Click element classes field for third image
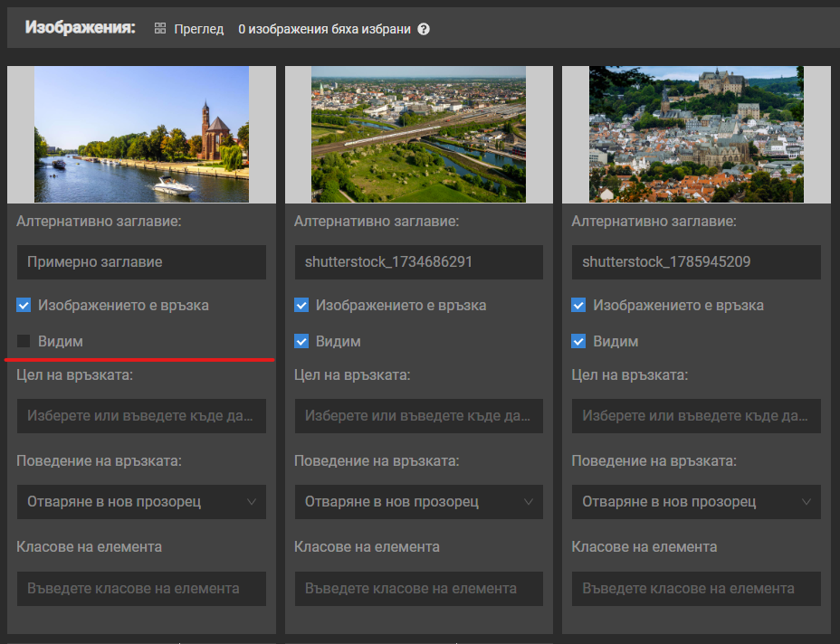The image size is (840, 644). (x=696, y=588)
